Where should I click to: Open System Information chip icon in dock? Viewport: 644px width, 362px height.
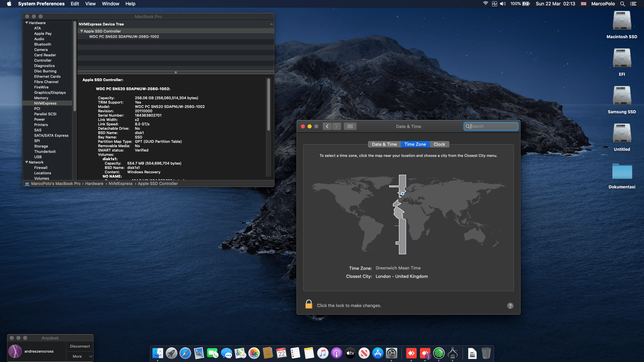452,353
